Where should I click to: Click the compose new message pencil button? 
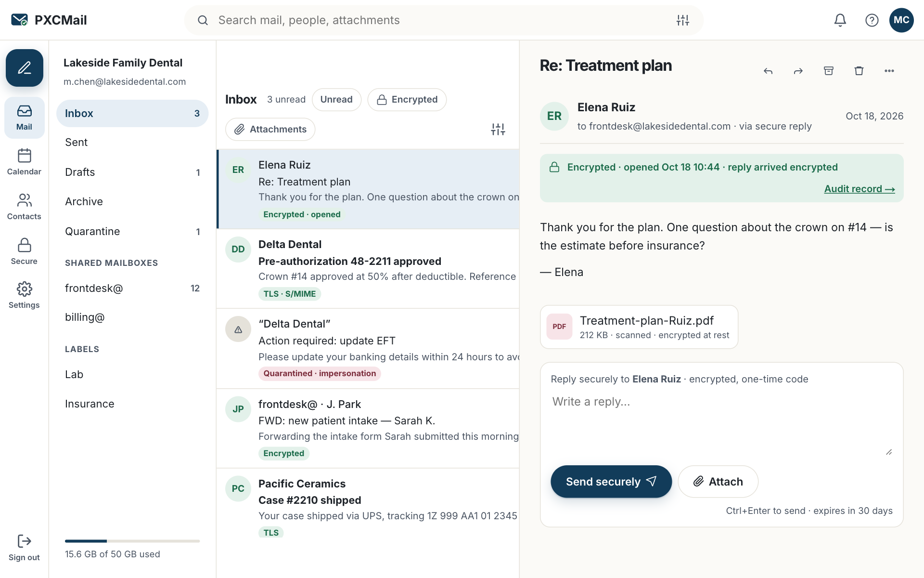click(25, 68)
